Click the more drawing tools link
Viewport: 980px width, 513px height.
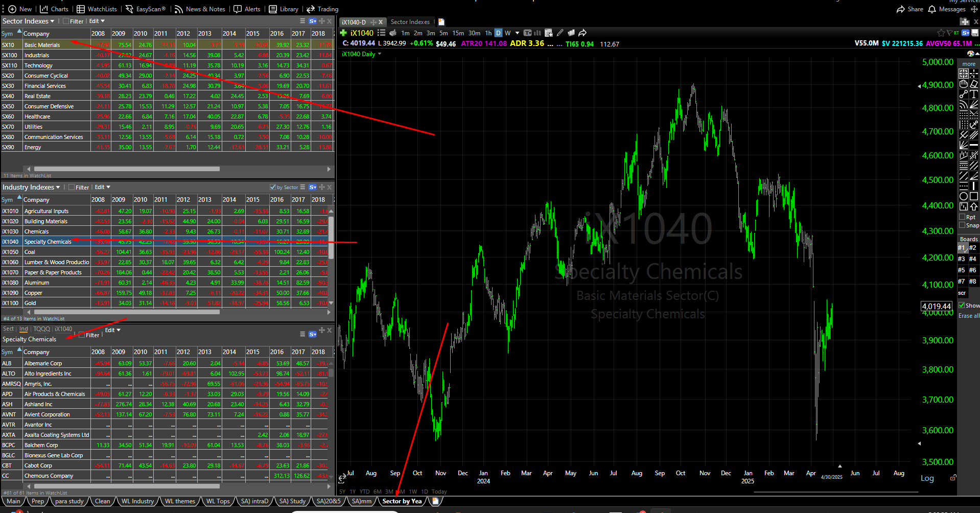(969, 64)
